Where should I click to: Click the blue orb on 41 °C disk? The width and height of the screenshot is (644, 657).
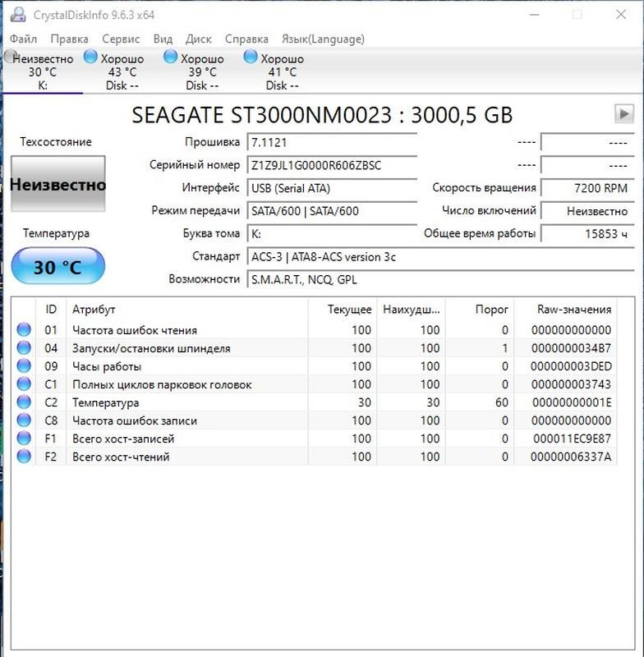click(251, 57)
